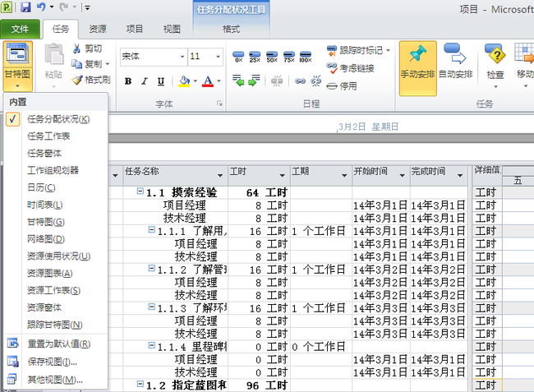Click the Move task icon

coord(525,54)
